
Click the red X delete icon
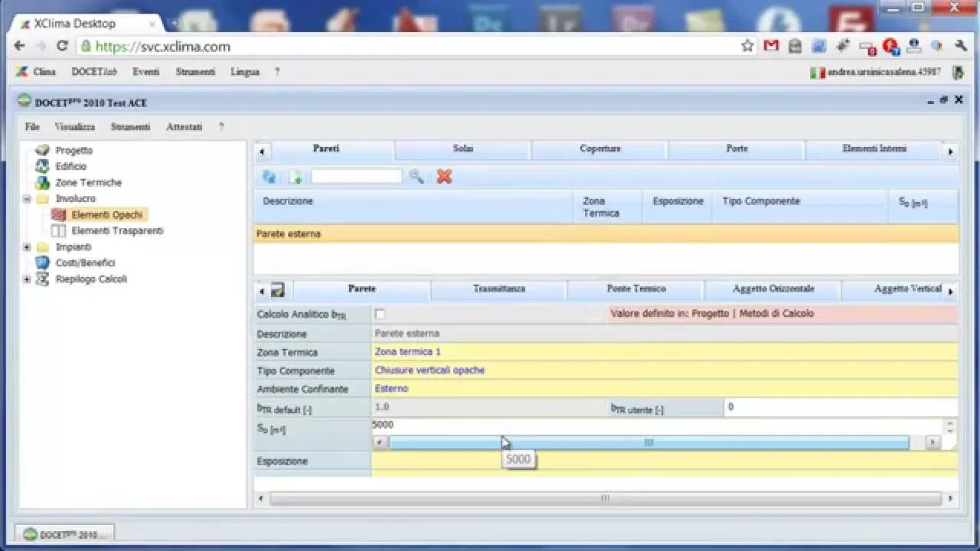click(x=444, y=177)
